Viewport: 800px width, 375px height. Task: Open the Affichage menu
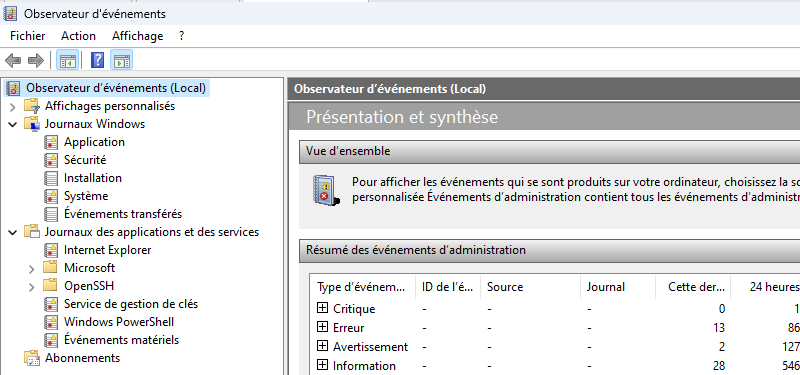pyautogui.click(x=138, y=36)
